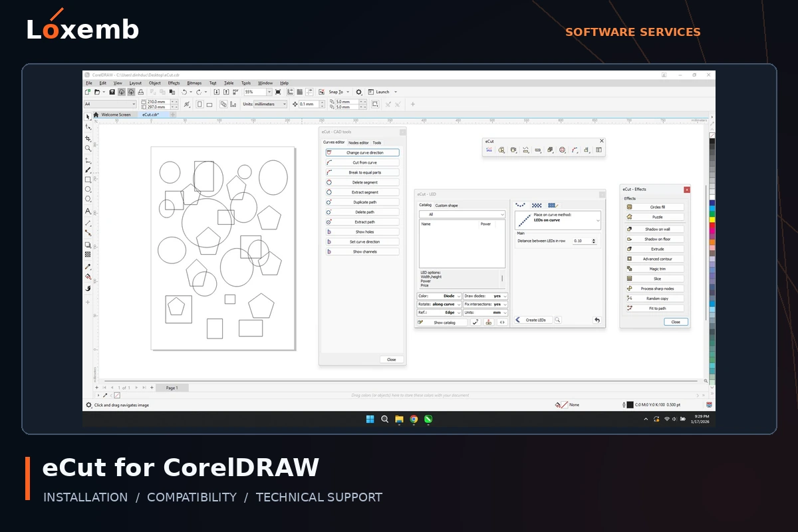Select the Pick tool in the toolbox
This screenshot has height=532, width=798.
click(x=87, y=117)
